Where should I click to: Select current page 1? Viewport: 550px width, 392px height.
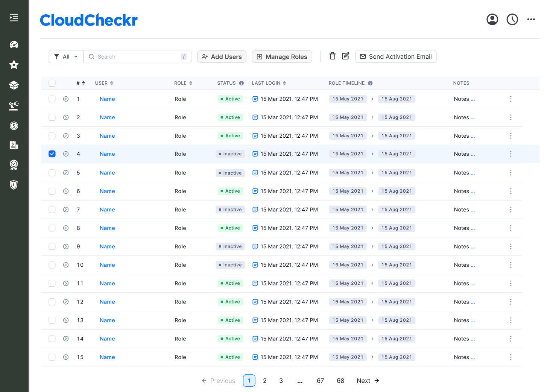249,381
